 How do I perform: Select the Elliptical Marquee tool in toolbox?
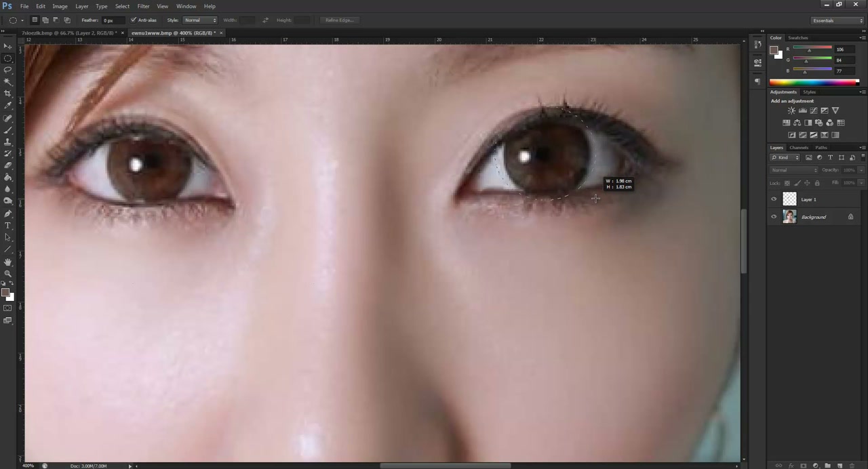7,58
